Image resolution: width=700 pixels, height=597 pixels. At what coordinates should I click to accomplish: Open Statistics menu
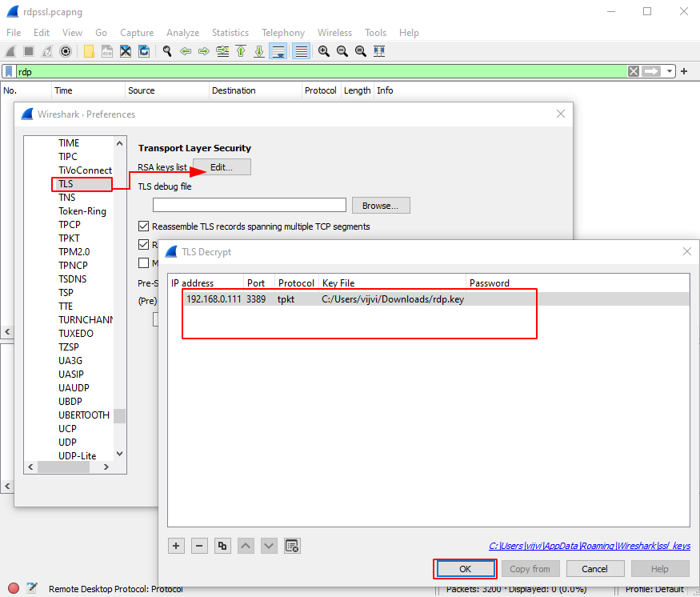pyautogui.click(x=230, y=33)
